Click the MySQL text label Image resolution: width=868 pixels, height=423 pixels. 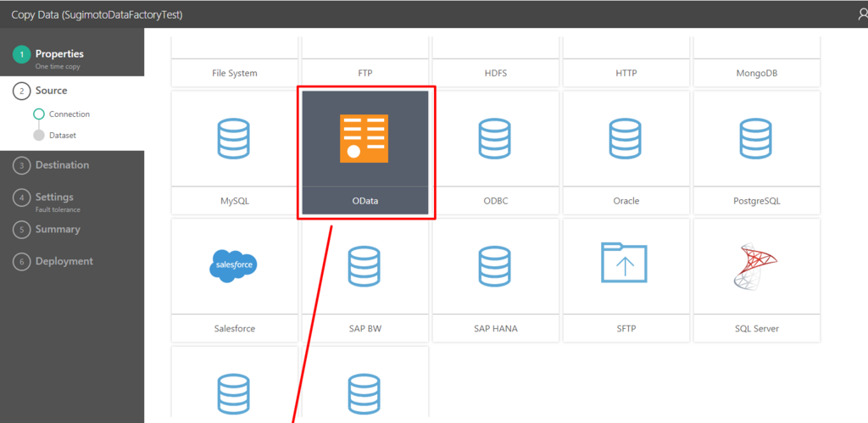[235, 201]
